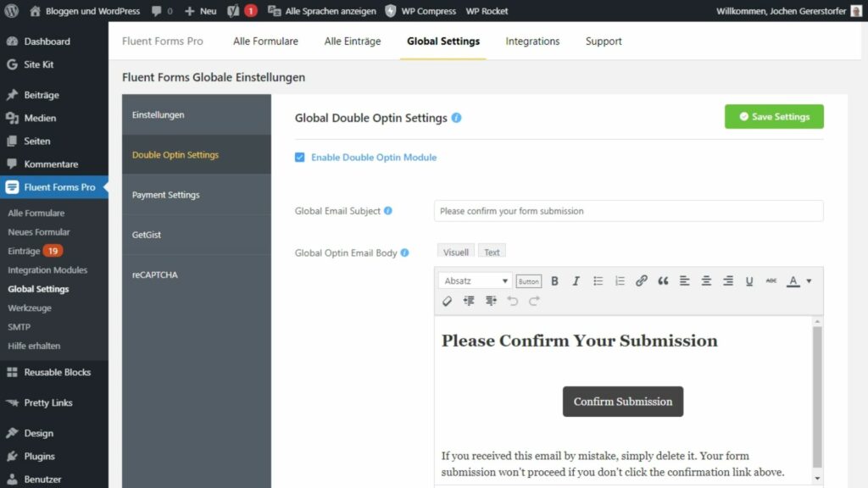This screenshot has height=488, width=868.
Task: Insert a bulleted list
Action: click(x=598, y=281)
